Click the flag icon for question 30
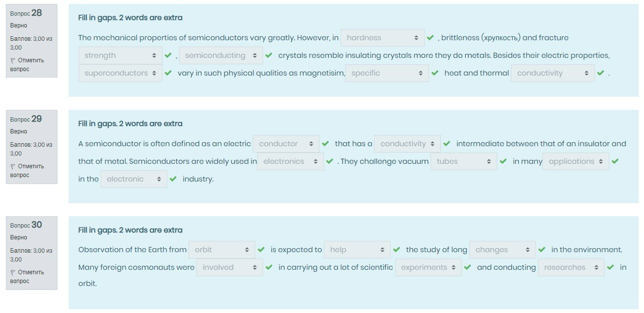644x313 pixels. 13,272
